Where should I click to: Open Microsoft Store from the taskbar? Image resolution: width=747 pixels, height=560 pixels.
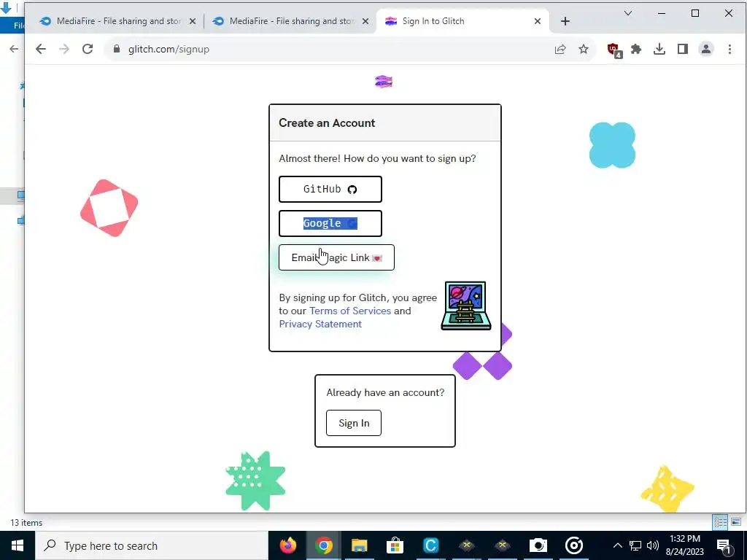(x=395, y=545)
